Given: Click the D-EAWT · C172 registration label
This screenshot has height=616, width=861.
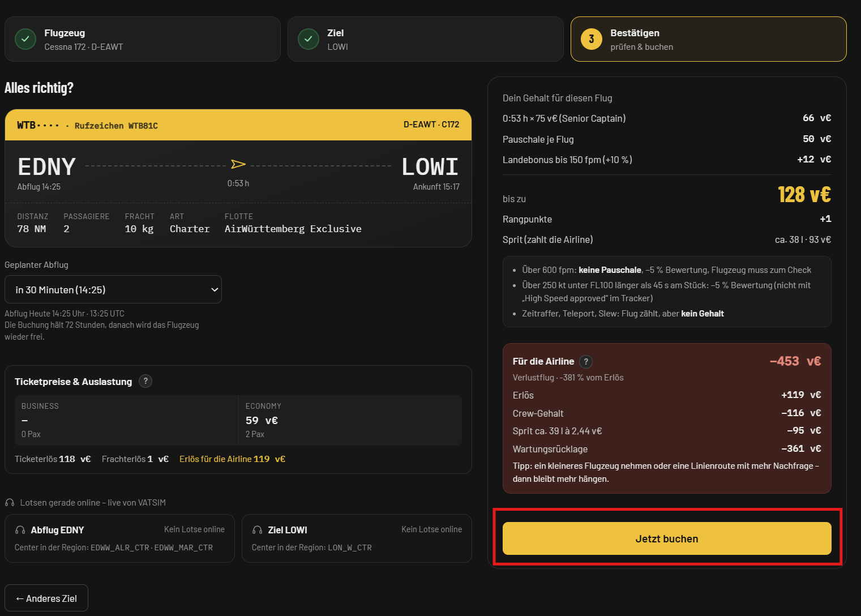Looking at the screenshot, I should pos(431,125).
